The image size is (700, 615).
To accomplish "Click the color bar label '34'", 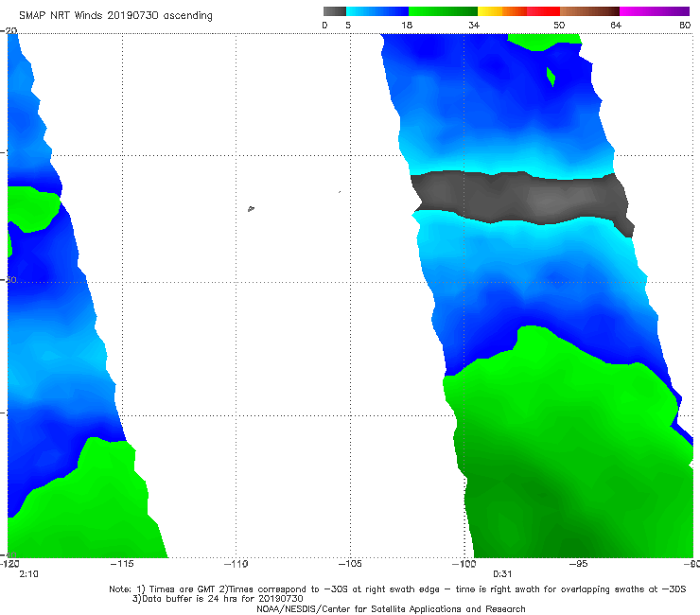I will pos(474,25).
